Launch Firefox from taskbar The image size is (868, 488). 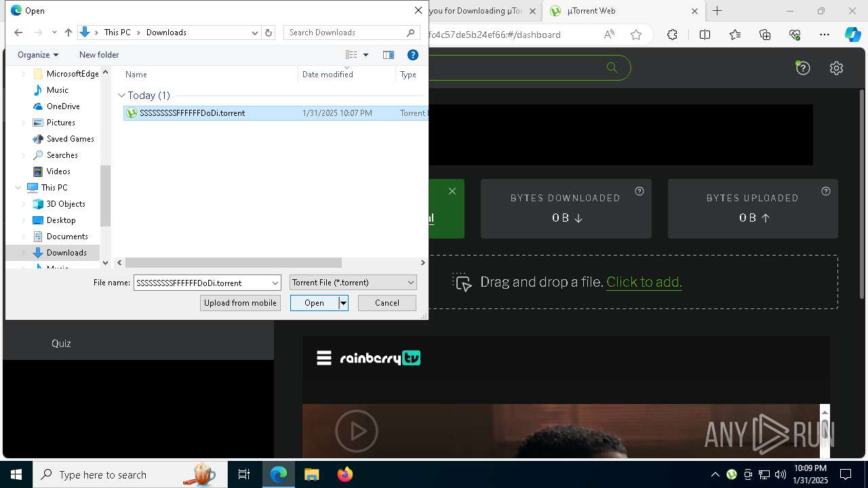click(344, 474)
